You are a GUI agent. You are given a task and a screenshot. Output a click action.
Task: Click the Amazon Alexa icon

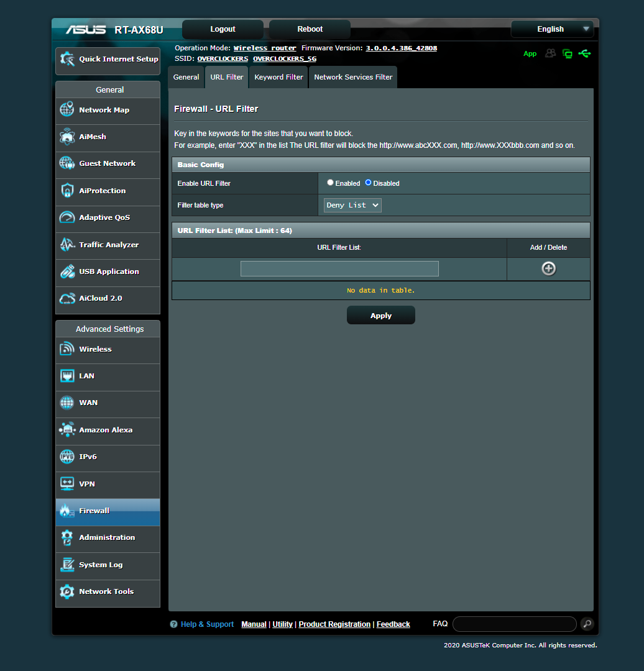pyautogui.click(x=67, y=430)
